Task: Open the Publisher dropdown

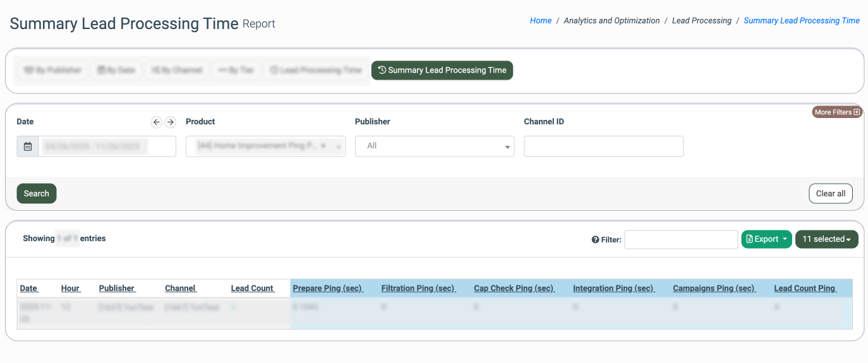Action: tap(434, 146)
